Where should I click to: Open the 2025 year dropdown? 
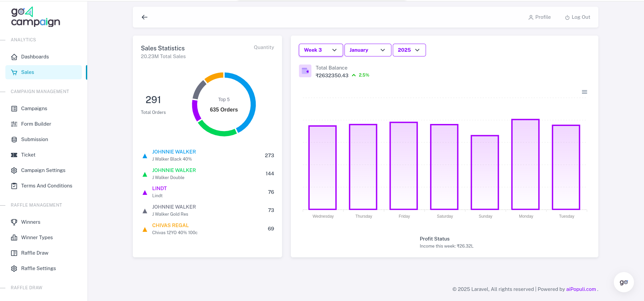409,50
